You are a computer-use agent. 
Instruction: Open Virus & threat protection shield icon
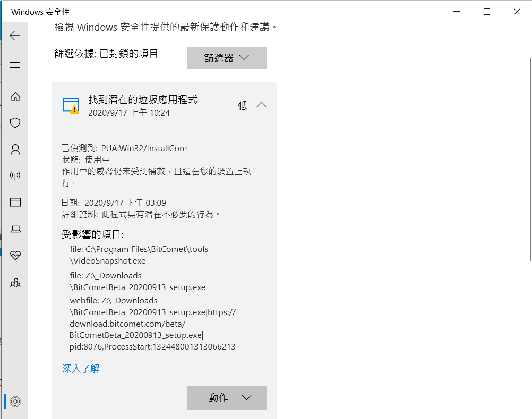(15, 123)
